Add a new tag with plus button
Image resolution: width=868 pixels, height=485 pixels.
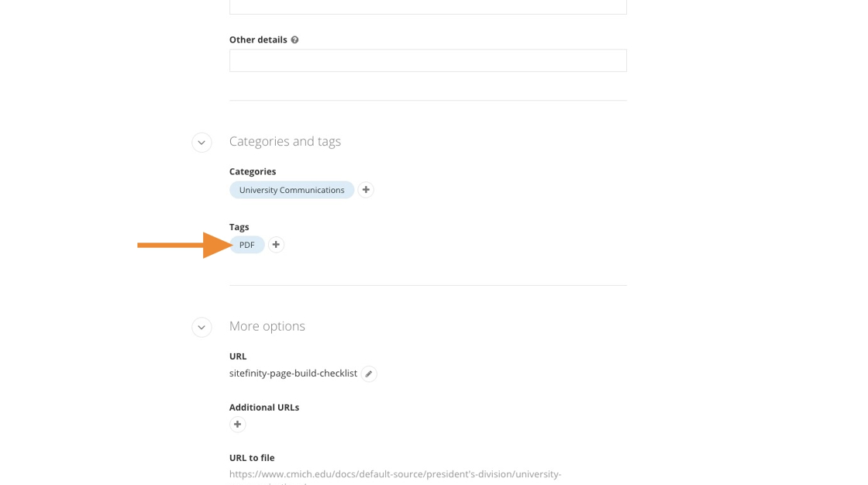point(276,245)
